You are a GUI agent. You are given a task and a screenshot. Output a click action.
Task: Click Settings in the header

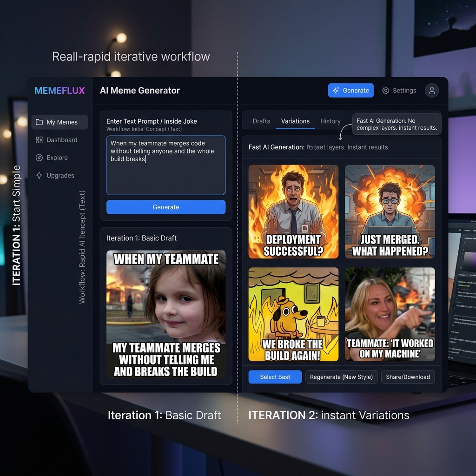(399, 91)
